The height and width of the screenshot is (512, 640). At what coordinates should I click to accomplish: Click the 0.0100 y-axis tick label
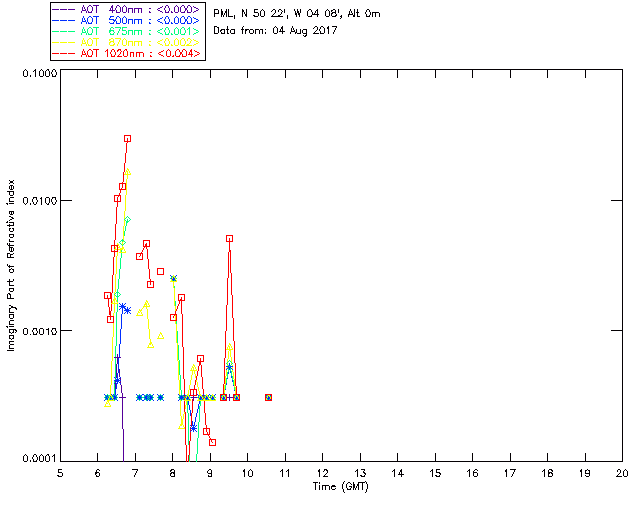point(35,201)
